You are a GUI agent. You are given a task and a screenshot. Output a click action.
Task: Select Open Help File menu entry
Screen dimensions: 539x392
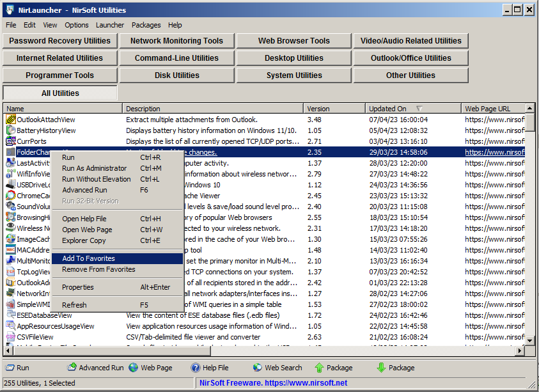click(x=117, y=219)
